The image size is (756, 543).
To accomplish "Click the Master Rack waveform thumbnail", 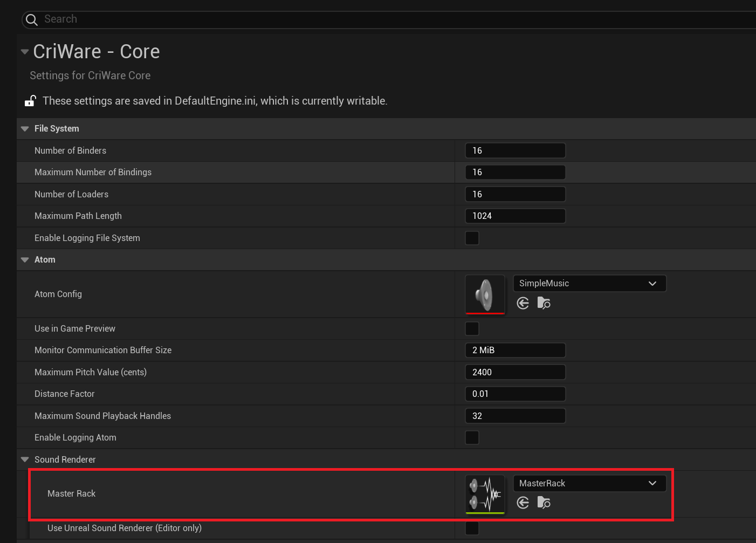I will [x=485, y=494].
